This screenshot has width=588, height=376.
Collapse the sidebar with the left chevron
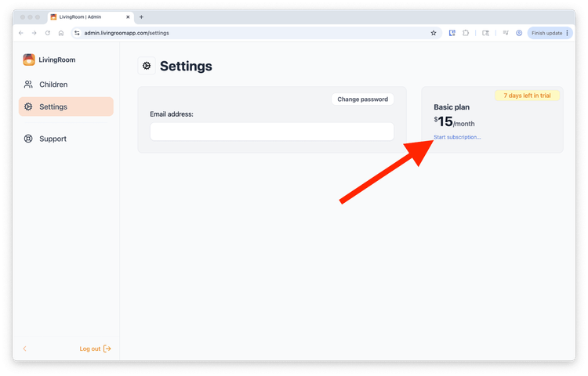tap(24, 349)
